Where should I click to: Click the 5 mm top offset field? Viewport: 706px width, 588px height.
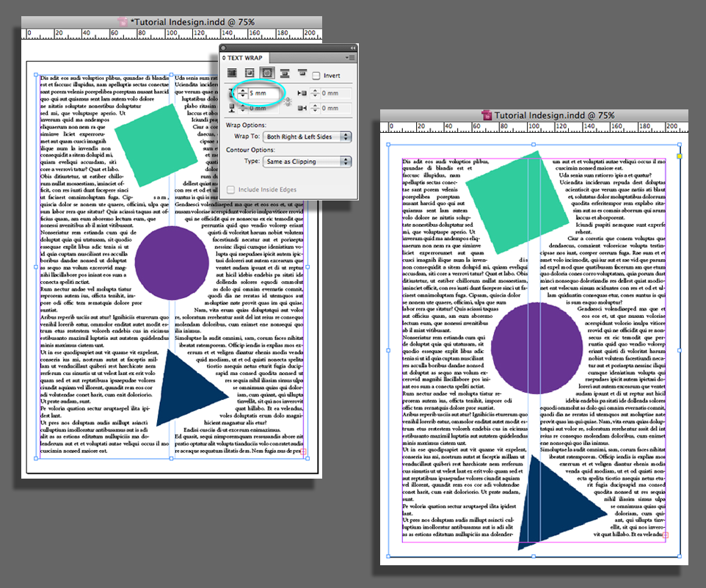click(264, 93)
